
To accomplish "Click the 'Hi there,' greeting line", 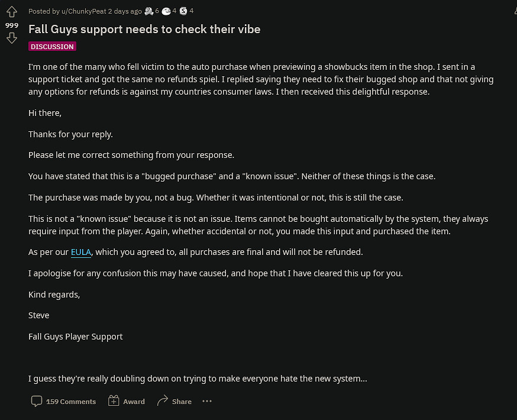I will coord(45,112).
